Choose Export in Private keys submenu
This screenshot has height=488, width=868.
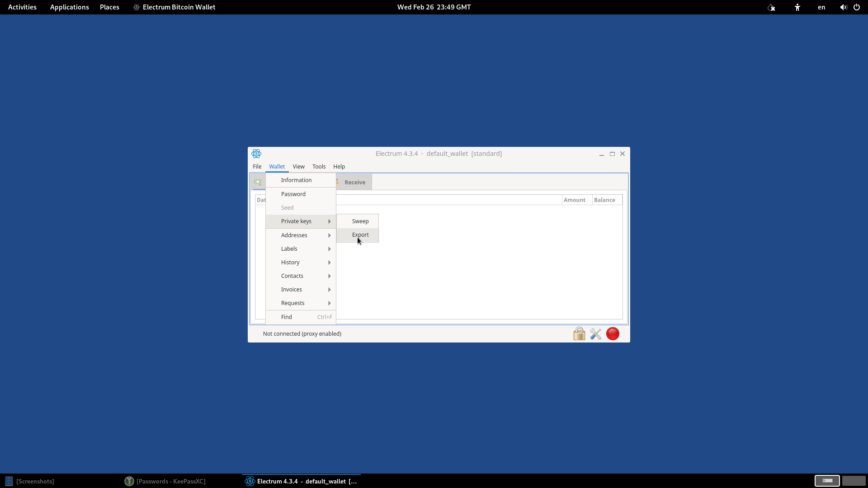[360, 235]
